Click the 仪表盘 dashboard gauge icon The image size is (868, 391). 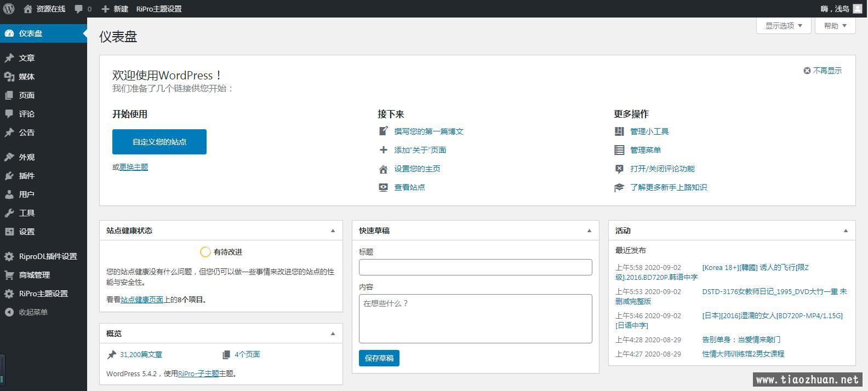pyautogui.click(x=9, y=33)
